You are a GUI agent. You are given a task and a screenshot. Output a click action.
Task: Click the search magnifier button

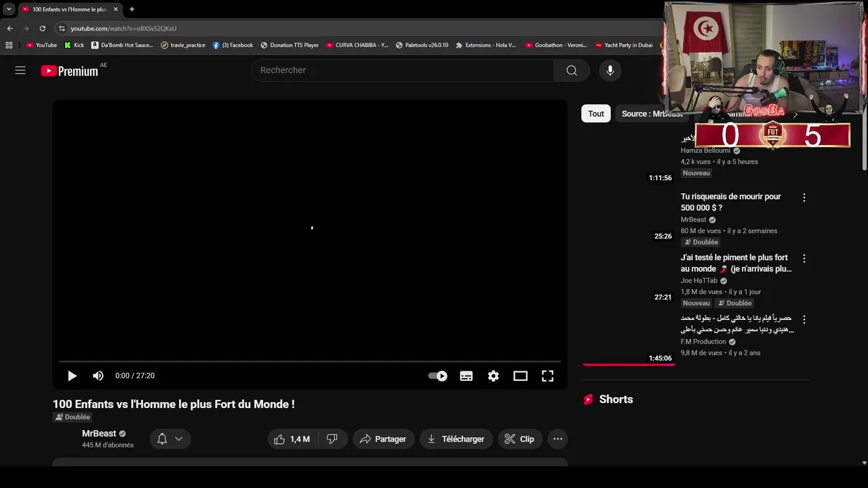pos(572,70)
